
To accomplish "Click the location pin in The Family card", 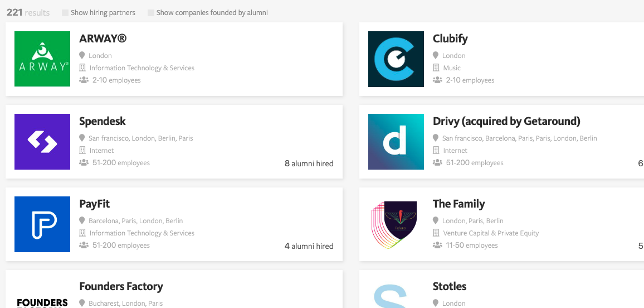I will click(x=435, y=220).
